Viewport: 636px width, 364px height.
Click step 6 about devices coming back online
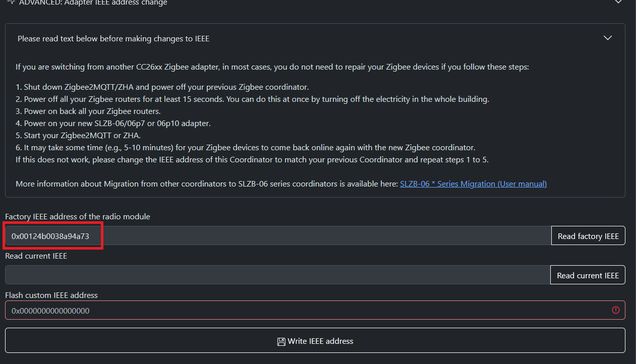tap(246, 148)
